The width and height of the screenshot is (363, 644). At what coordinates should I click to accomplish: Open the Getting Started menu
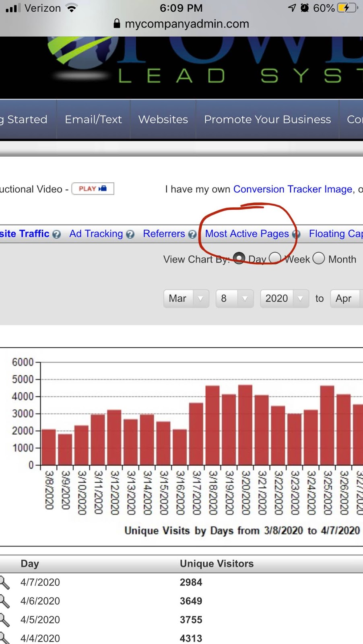tap(28, 120)
